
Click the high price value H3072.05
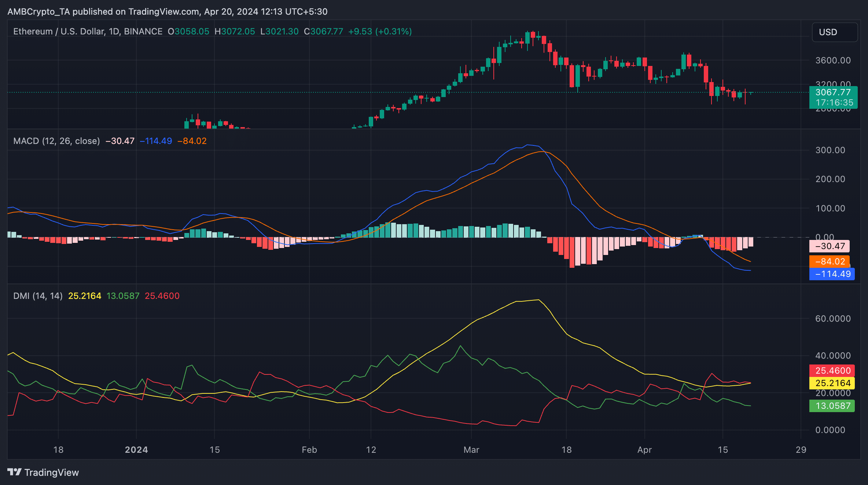pos(235,32)
